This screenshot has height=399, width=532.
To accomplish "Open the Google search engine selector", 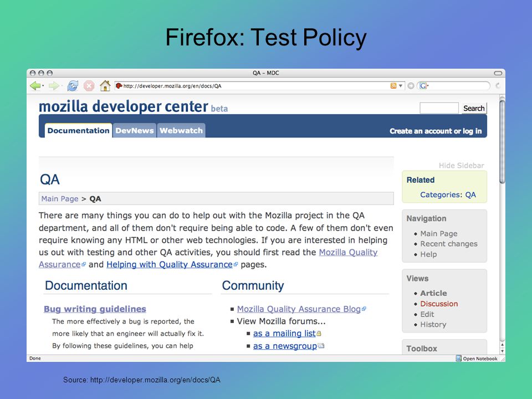I will tap(424, 86).
